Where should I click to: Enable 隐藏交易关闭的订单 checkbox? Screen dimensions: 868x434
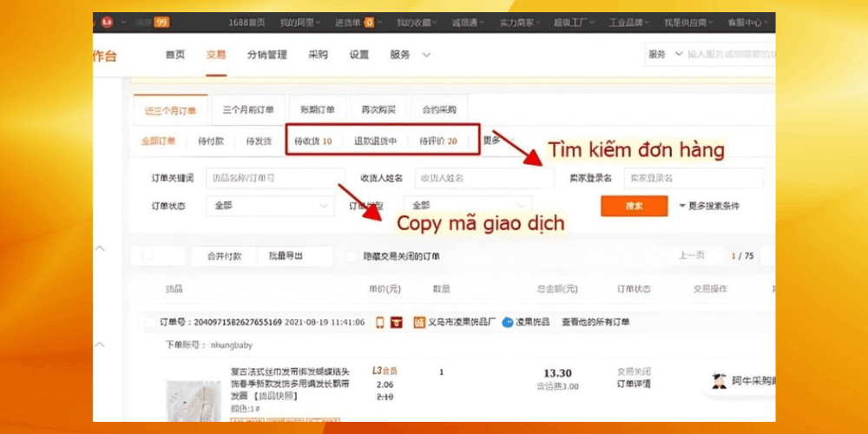tap(352, 256)
